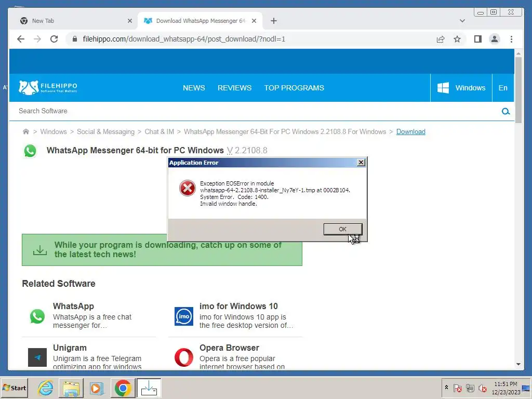532x399 pixels.
Task: Click the network tray icon
Action: pos(470,388)
